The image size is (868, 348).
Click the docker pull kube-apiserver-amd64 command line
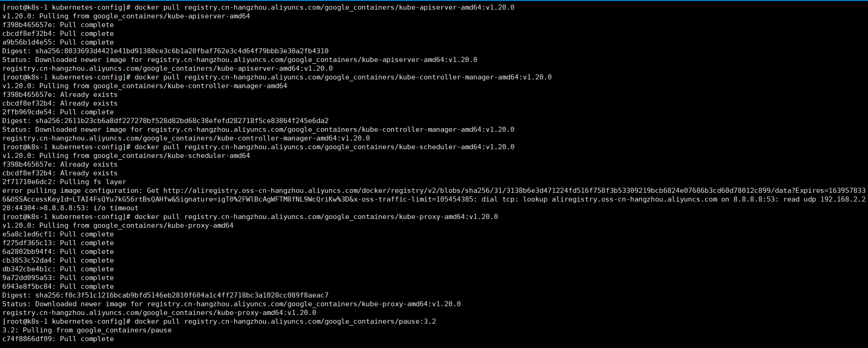258,7
